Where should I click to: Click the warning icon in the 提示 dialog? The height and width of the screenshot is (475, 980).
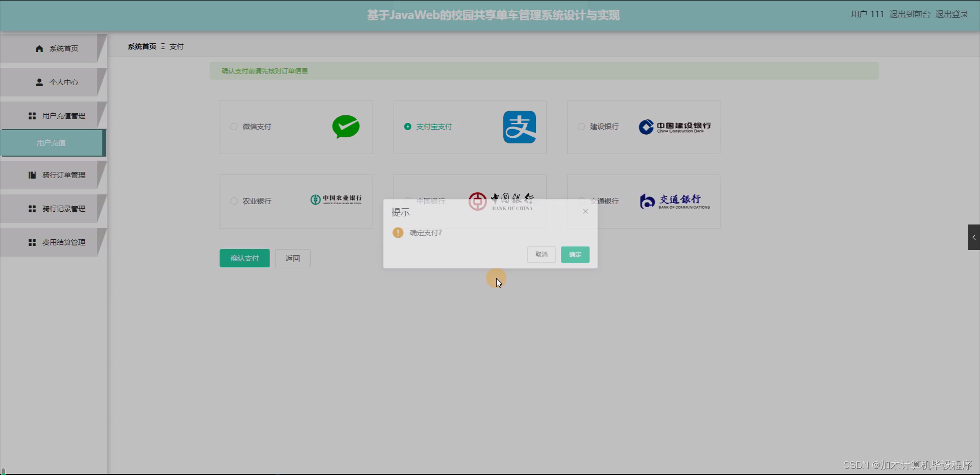[x=398, y=233]
